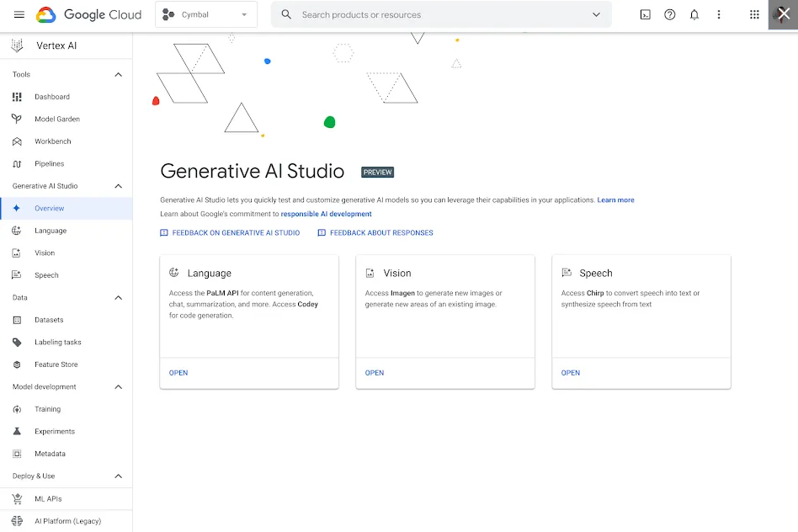
Task: Open the Cymbal project selector dropdown
Action: tap(206, 15)
